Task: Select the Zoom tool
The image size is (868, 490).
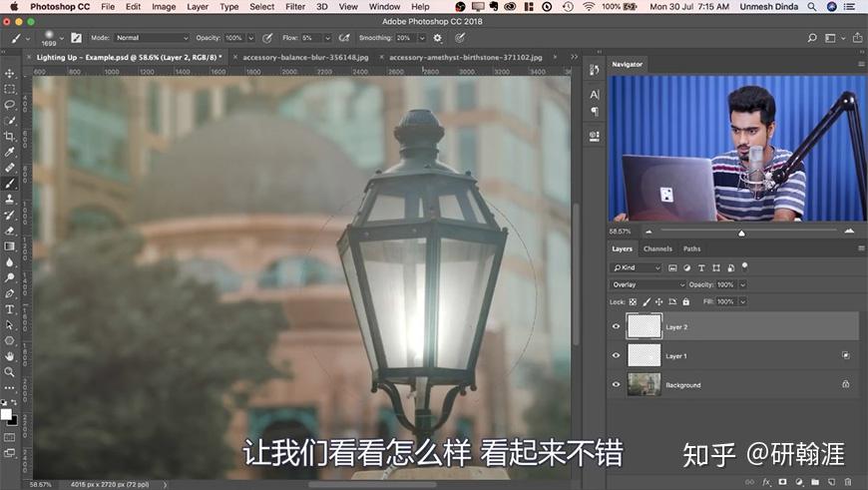Action: 9,372
